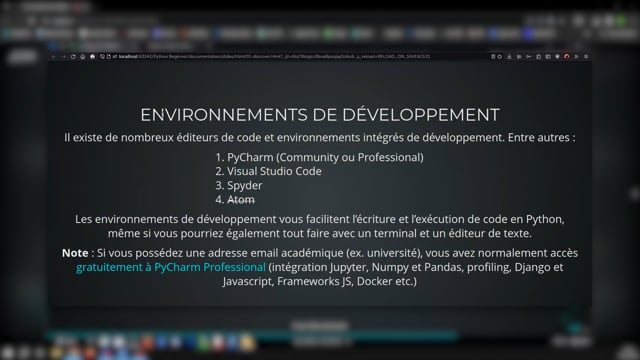
Task: Click the browser back arrow
Action: [53, 57]
